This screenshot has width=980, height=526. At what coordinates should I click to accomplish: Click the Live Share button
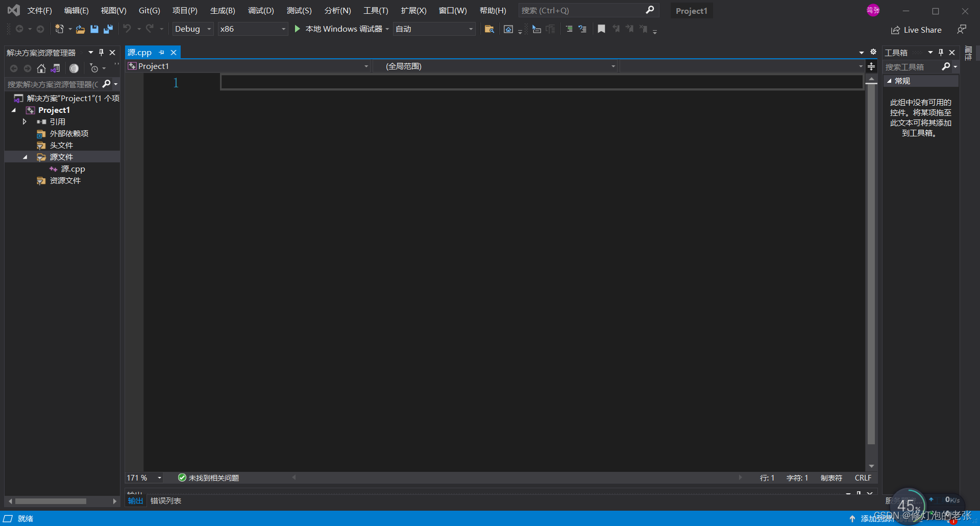(x=916, y=30)
